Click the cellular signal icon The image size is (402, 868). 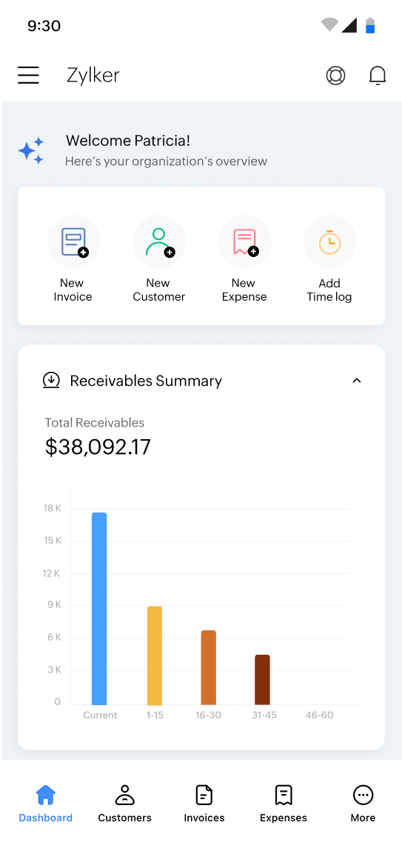click(349, 25)
